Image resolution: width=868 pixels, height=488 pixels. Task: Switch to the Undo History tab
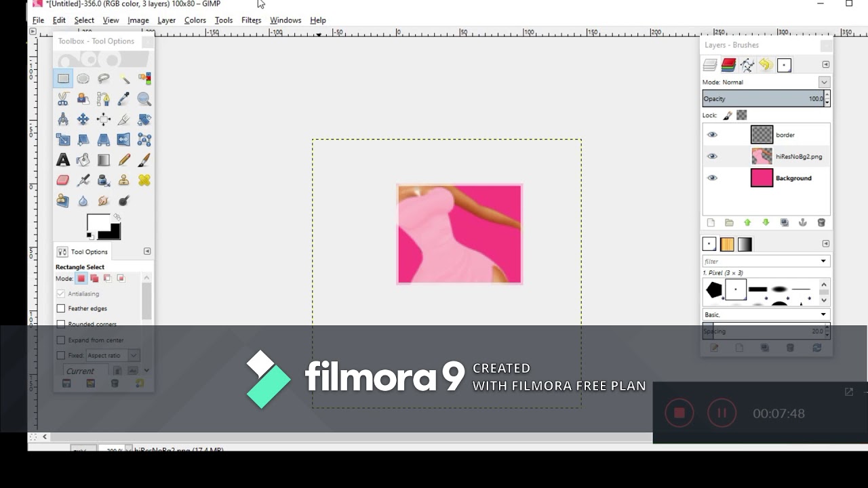click(x=766, y=65)
